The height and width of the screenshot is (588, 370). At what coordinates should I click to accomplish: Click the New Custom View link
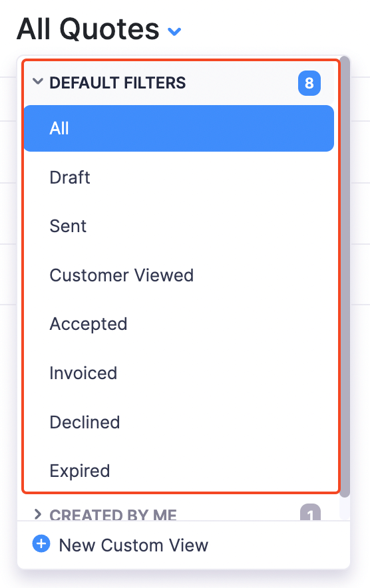(x=134, y=545)
